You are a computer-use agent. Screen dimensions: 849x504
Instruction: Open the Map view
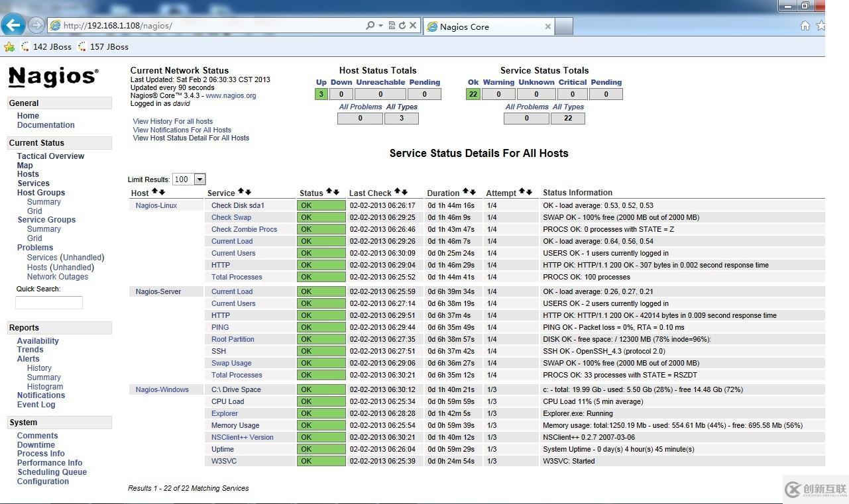(x=25, y=166)
